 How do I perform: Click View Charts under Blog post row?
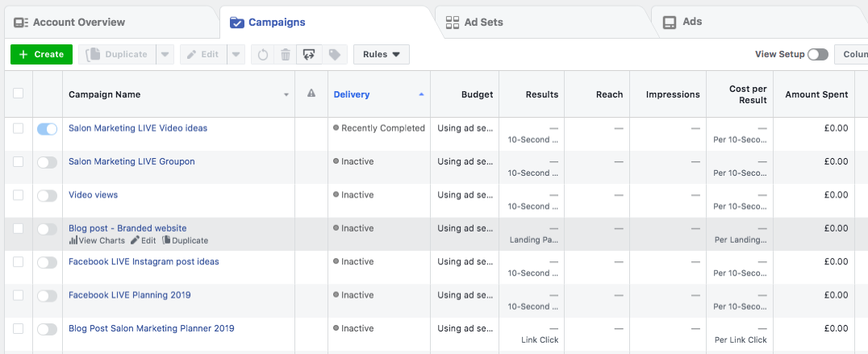coord(97,240)
